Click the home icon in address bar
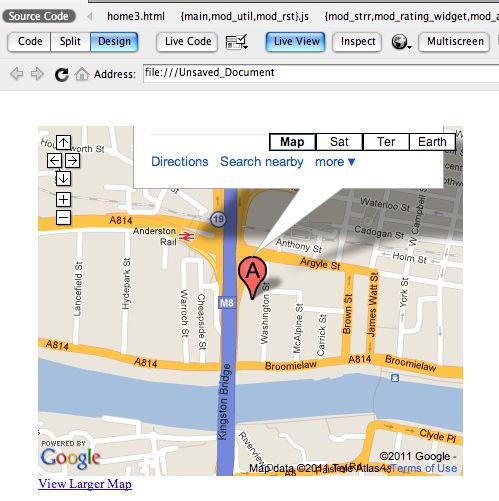This screenshot has width=499, height=501. point(82,74)
